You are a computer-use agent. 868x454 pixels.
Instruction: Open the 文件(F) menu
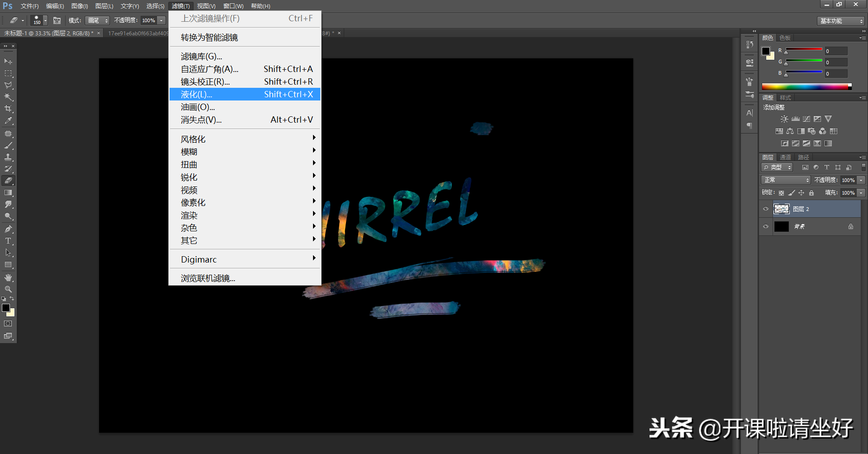(29, 6)
